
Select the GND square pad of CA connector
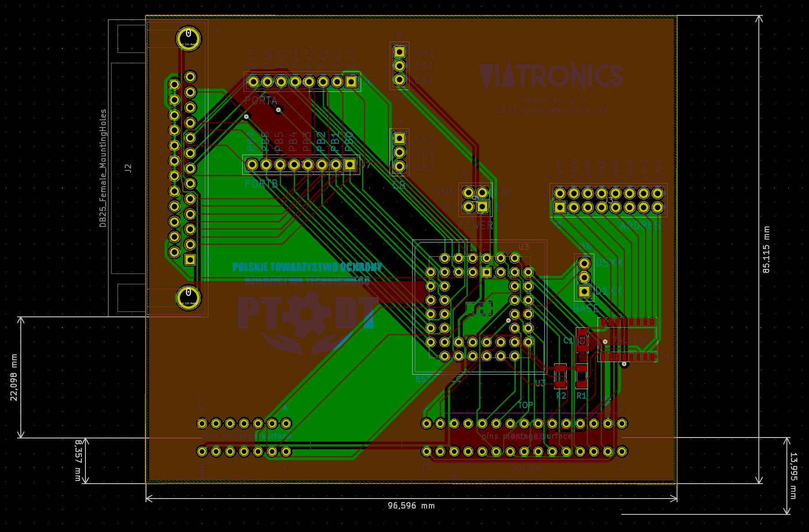tap(399, 52)
